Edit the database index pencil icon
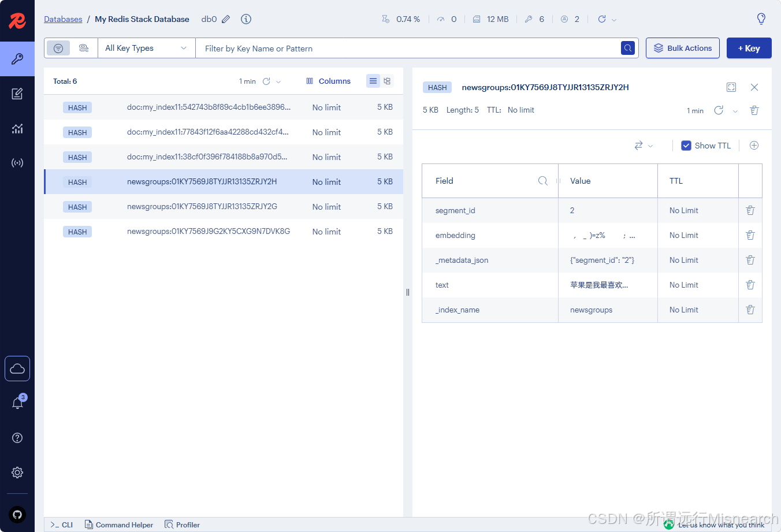 226,19
